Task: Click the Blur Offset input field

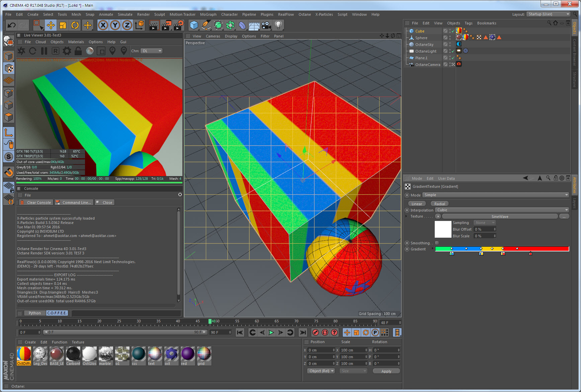Action: [485, 229]
